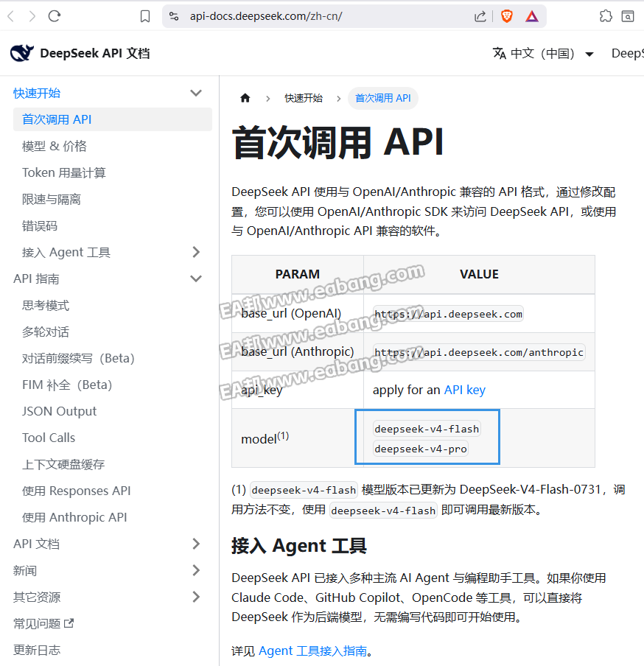Click 快速开始 breadcrumb link
This screenshot has width=644, height=666.
coord(304,98)
